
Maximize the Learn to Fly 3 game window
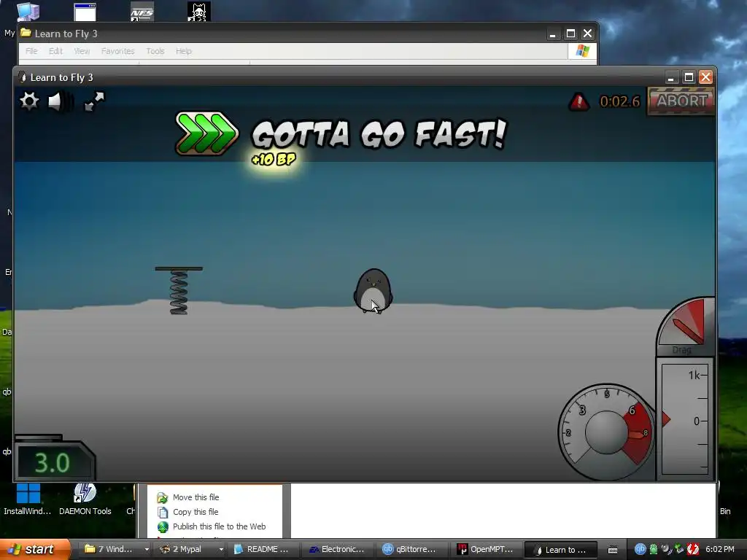(689, 77)
